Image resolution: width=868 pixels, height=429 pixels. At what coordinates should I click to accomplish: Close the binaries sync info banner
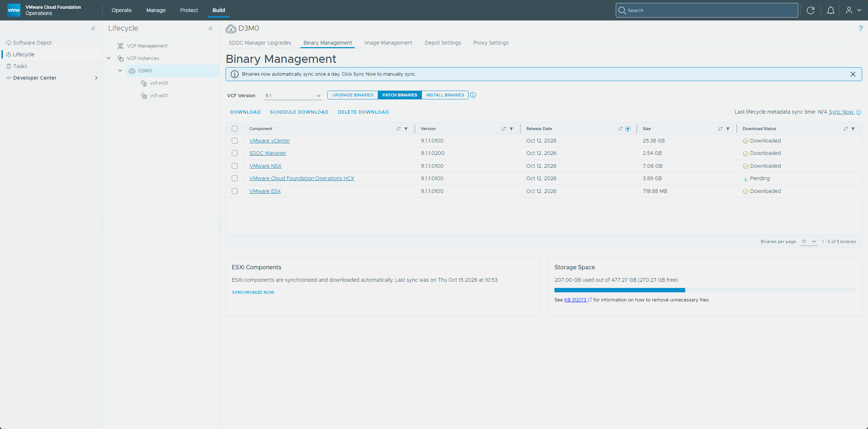(853, 74)
